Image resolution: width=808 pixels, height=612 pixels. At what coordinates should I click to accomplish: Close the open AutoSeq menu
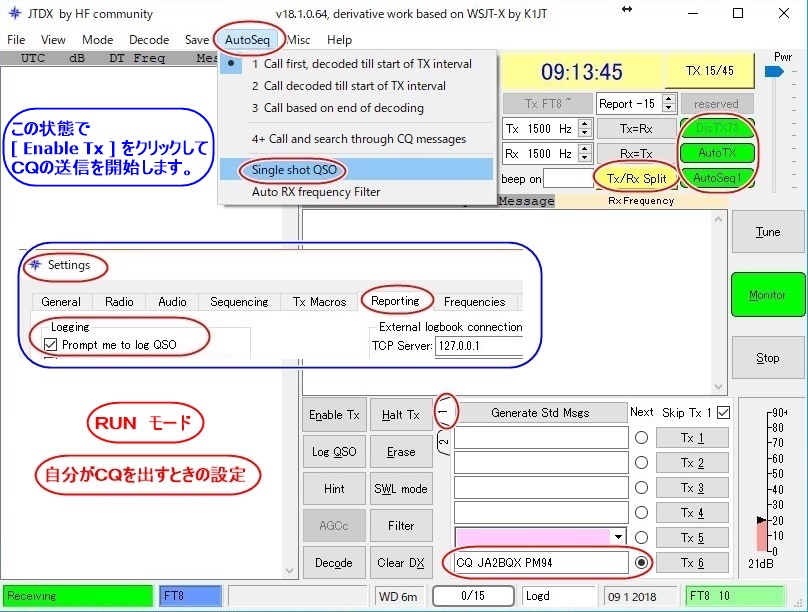247,40
